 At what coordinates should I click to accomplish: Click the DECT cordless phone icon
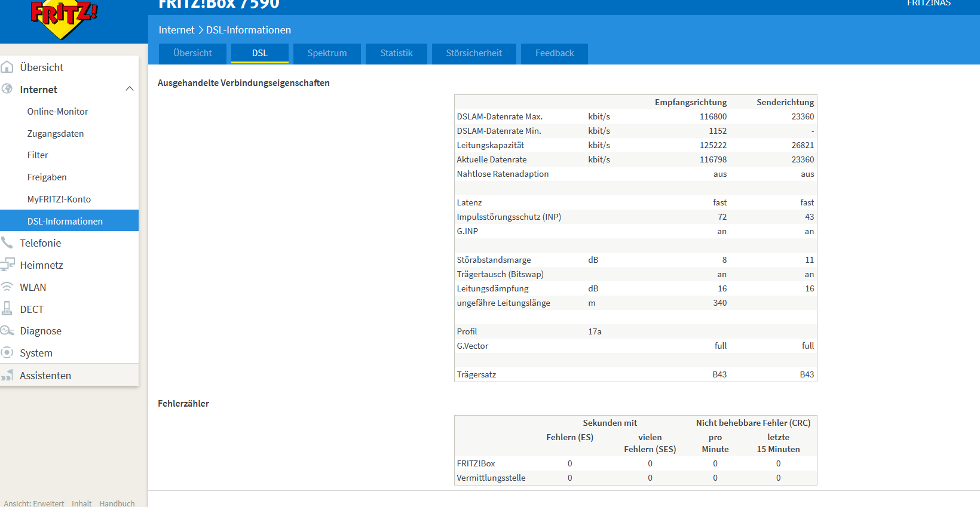7,309
